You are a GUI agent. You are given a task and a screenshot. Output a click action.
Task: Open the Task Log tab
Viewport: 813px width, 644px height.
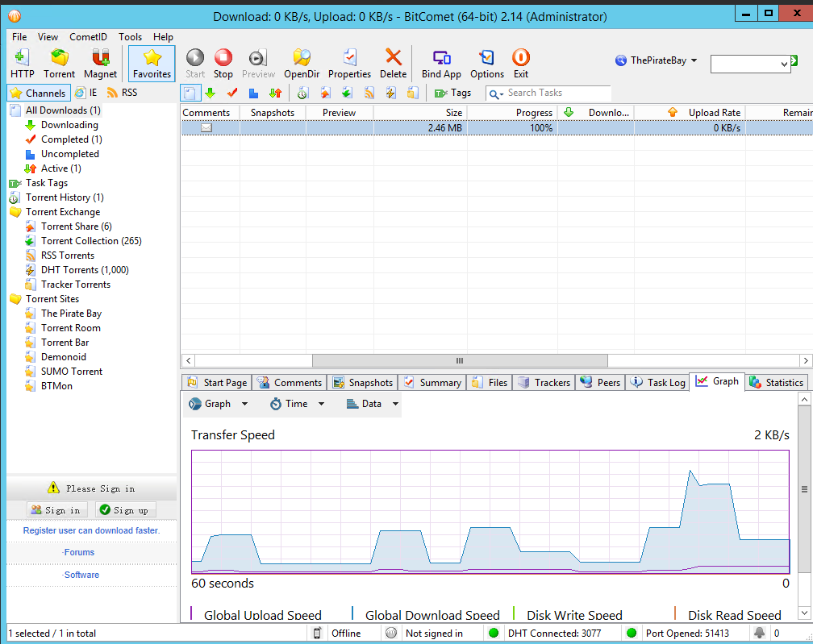tap(657, 382)
